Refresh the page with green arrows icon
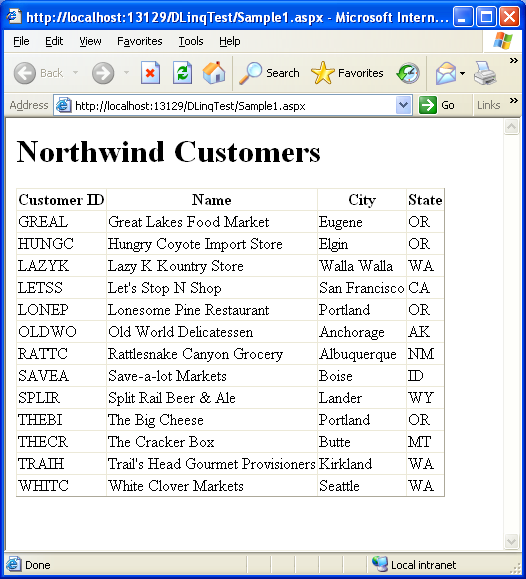 182,73
